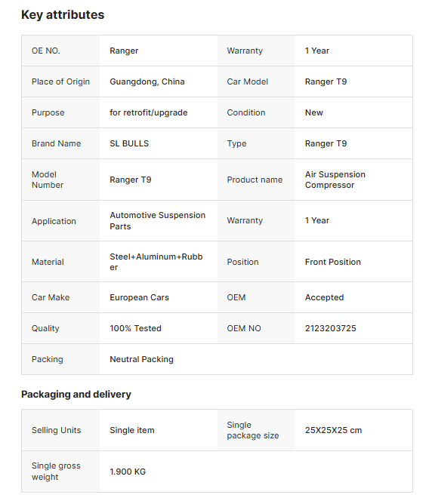Select the Steel+Aluminum+Rubber material value
The image size is (429, 504).
click(x=156, y=262)
